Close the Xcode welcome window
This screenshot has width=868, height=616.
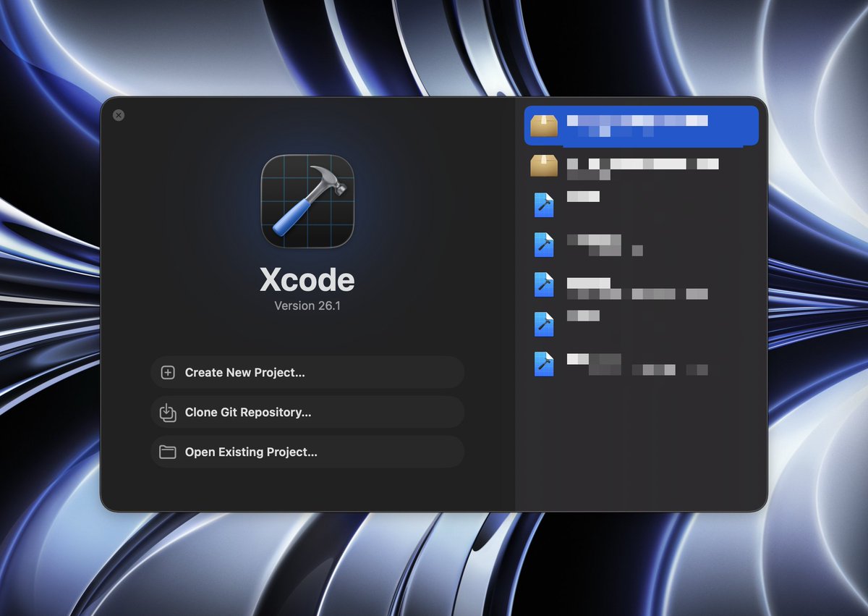(119, 115)
